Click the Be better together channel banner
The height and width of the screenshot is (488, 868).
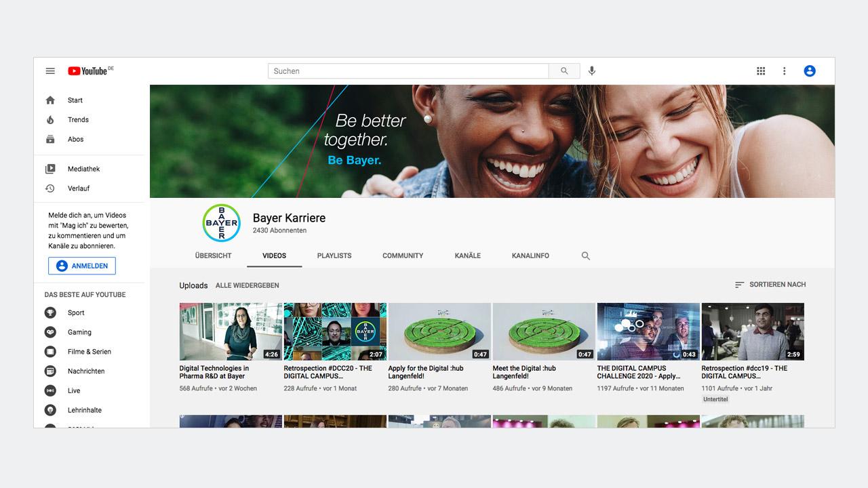click(x=492, y=142)
